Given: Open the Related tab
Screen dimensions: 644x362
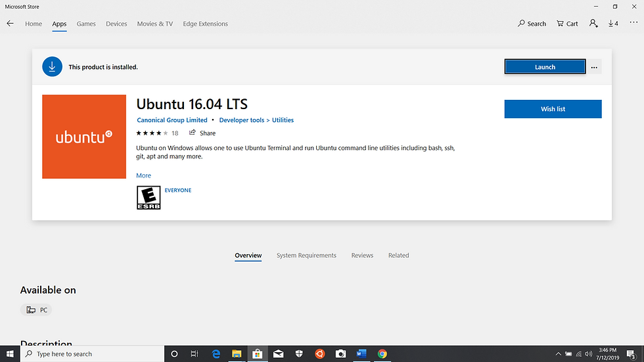Looking at the screenshot, I should [398, 256].
